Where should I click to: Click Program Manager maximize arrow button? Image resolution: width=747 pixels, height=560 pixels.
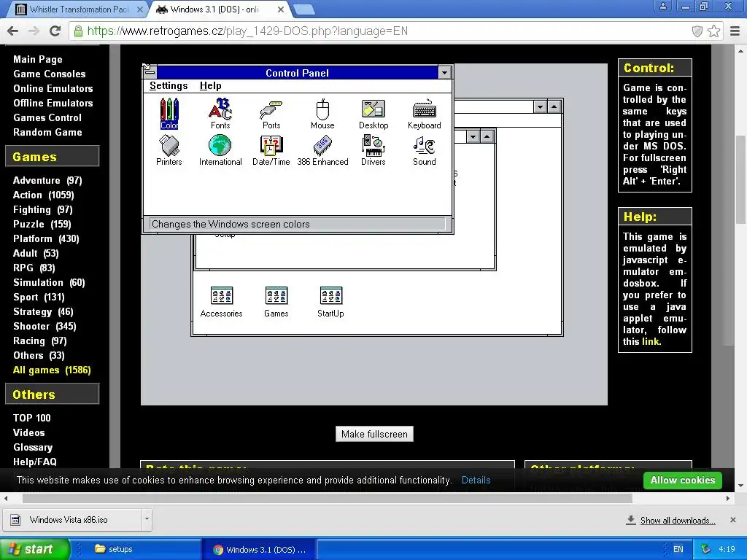tap(554, 106)
